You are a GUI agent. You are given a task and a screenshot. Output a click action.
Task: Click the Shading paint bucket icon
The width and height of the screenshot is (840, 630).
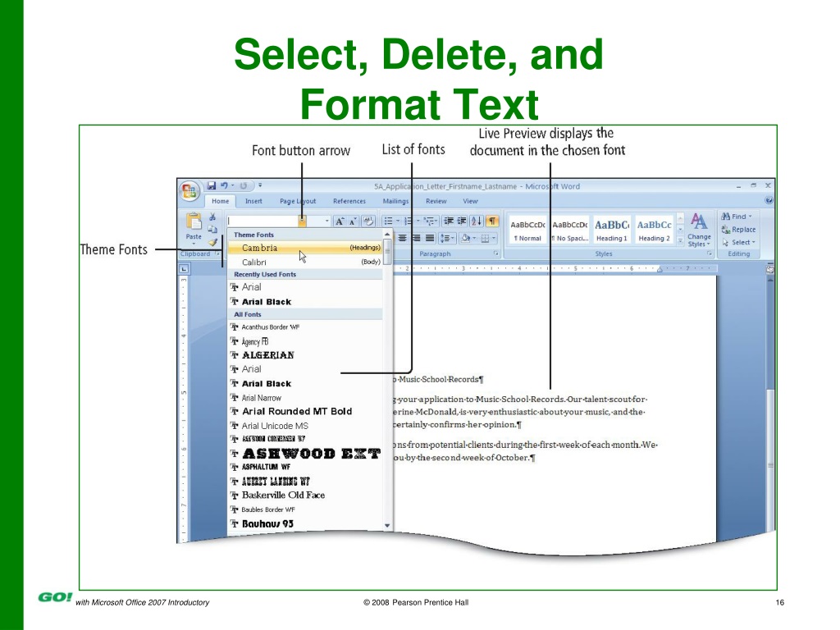(468, 238)
